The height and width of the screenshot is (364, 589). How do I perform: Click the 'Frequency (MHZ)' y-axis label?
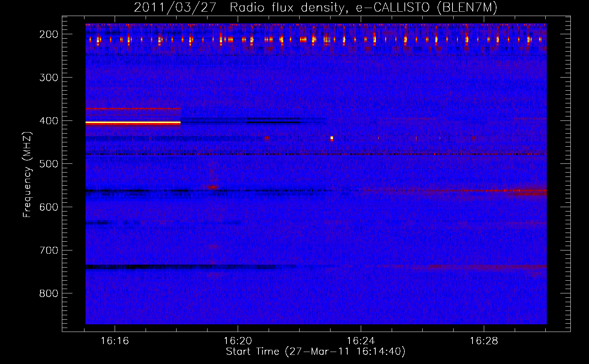pyautogui.click(x=27, y=174)
